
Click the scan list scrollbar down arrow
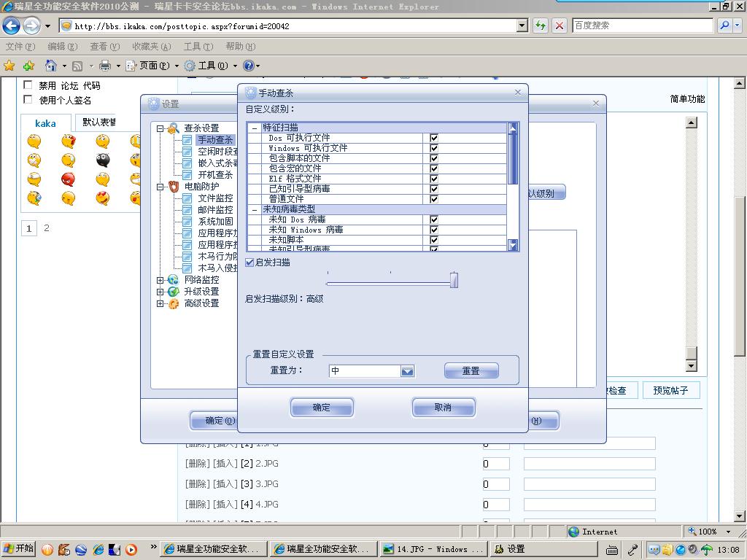[513, 245]
